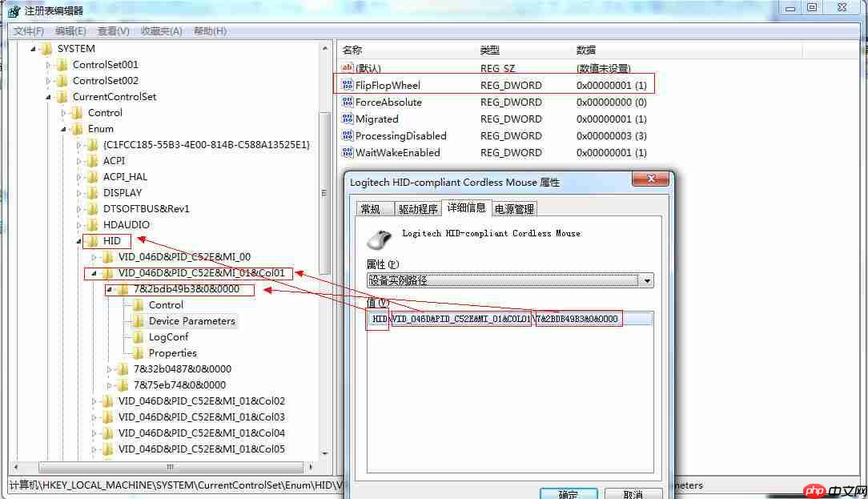868x499 pixels.
Task: Click the ControlSet002 folder icon
Action: 62,81
